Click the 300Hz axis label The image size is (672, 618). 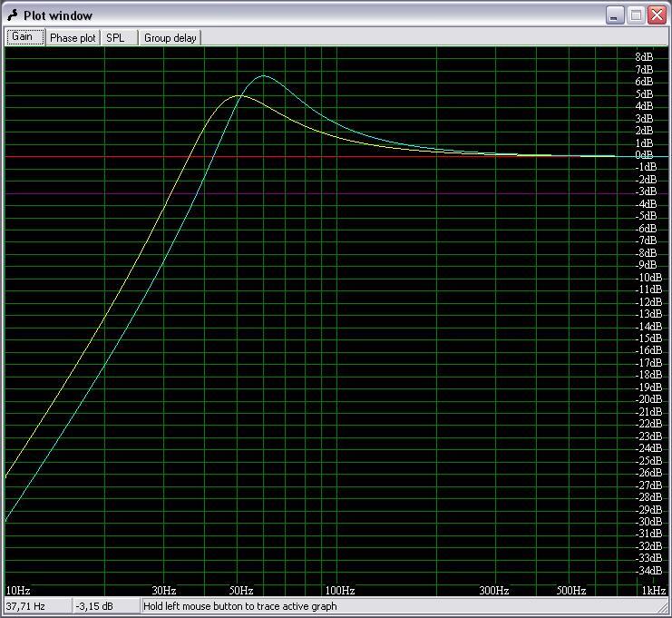pyautogui.click(x=493, y=591)
